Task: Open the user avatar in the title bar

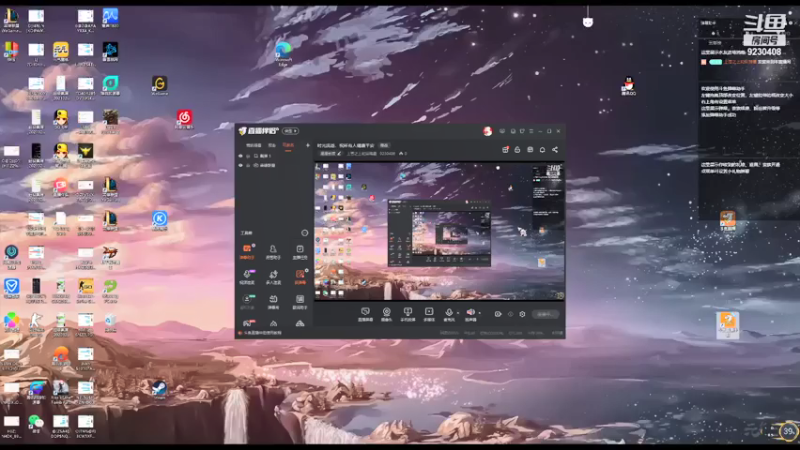Action: coord(487,131)
